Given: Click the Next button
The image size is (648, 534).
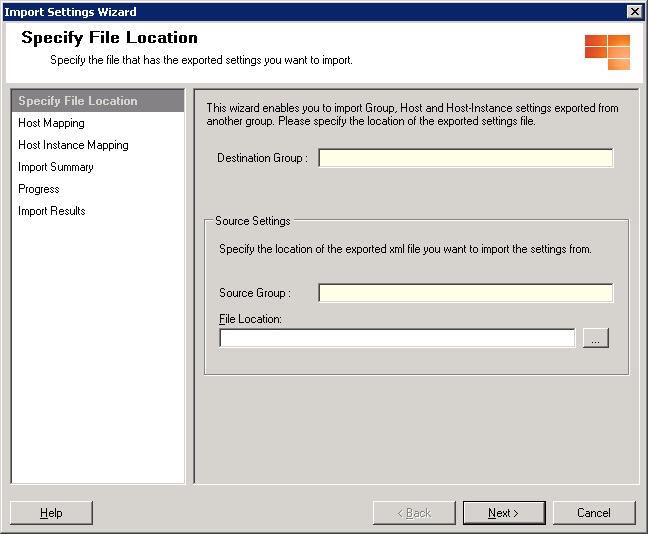Looking at the screenshot, I should tap(504, 513).
